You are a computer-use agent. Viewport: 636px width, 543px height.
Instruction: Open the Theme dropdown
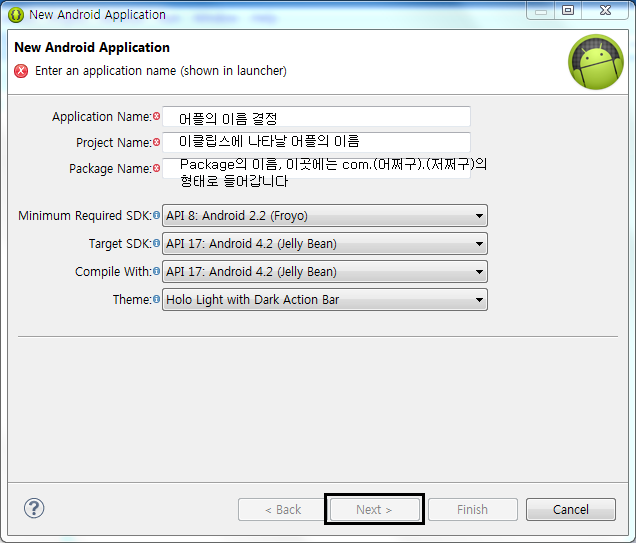pos(325,299)
